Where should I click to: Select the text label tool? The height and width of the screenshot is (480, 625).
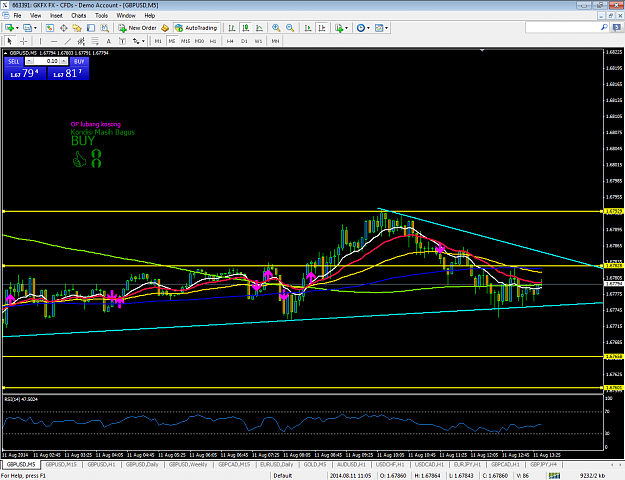click(x=122, y=41)
